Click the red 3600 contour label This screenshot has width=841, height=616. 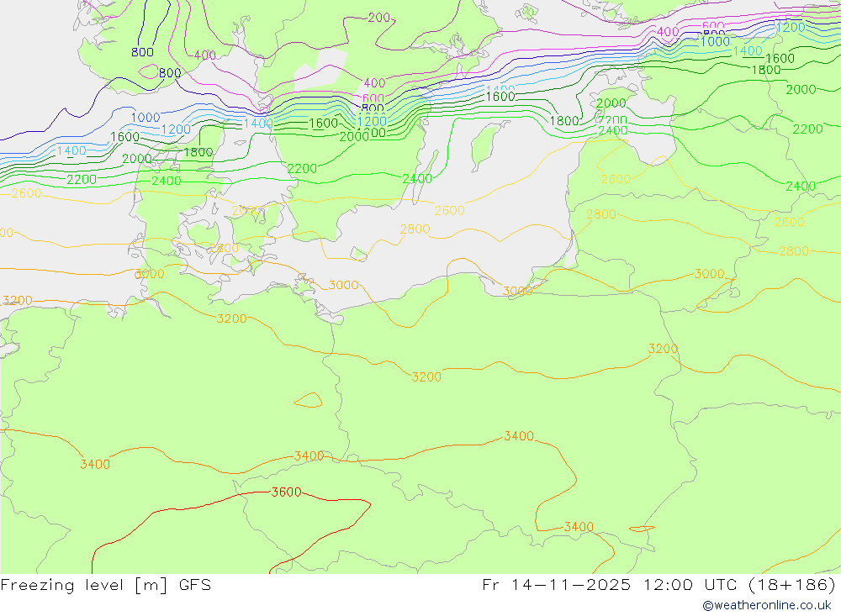pyautogui.click(x=287, y=492)
